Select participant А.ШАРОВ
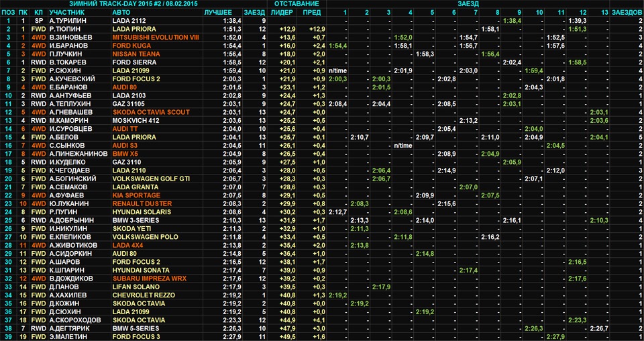The image size is (644, 341). tap(64, 262)
